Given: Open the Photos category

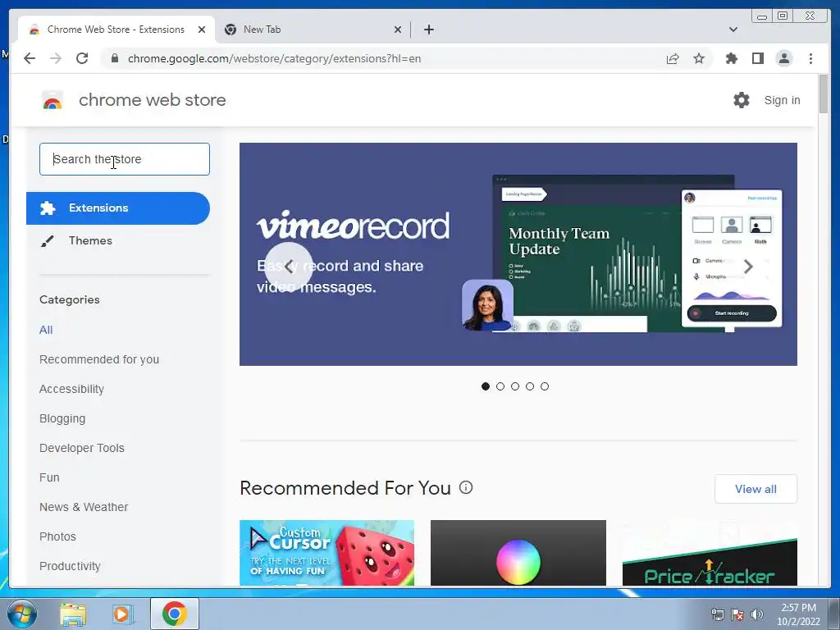Looking at the screenshot, I should (58, 536).
